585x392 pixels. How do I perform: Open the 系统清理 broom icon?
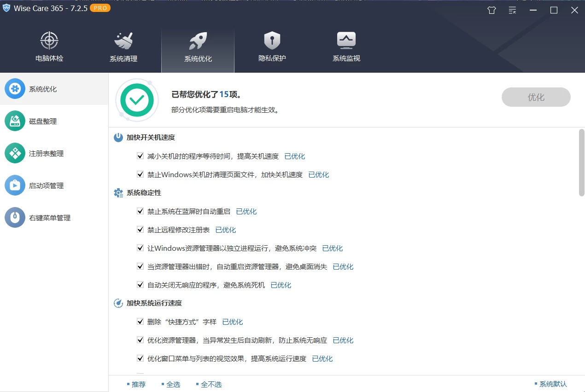(123, 41)
